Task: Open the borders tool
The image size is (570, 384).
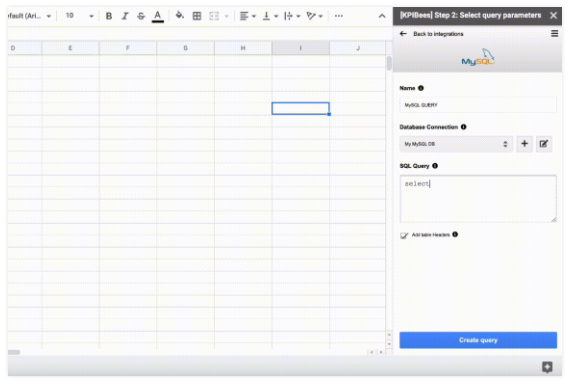Action: click(x=197, y=16)
